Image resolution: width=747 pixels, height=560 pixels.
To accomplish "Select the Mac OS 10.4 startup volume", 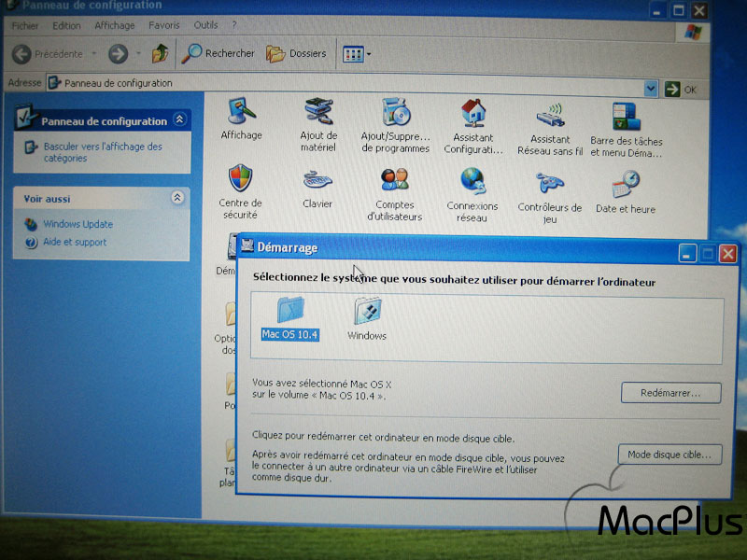I will click(x=290, y=317).
